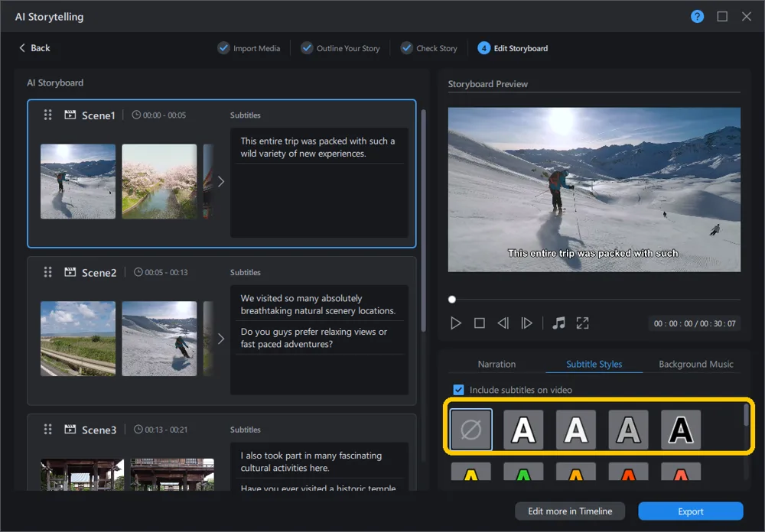Click the Export button

[x=691, y=511]
